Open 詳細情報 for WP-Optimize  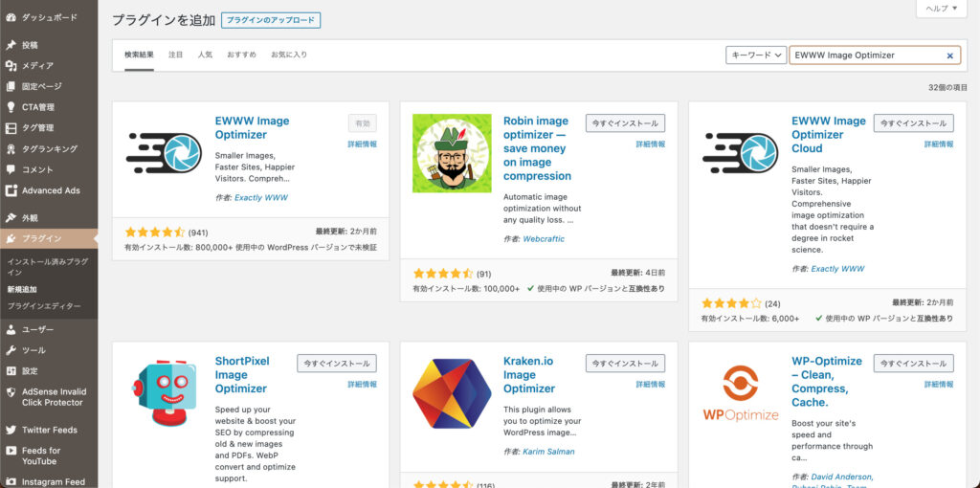click(x=940, y=385)
